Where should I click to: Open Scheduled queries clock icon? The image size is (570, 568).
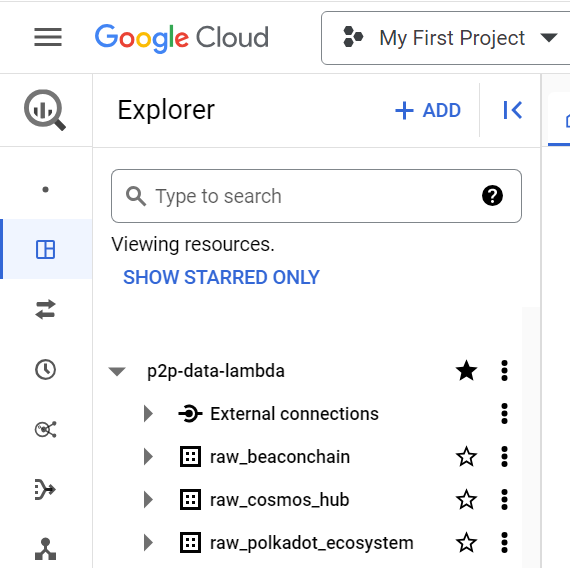(x=45, y=370)
